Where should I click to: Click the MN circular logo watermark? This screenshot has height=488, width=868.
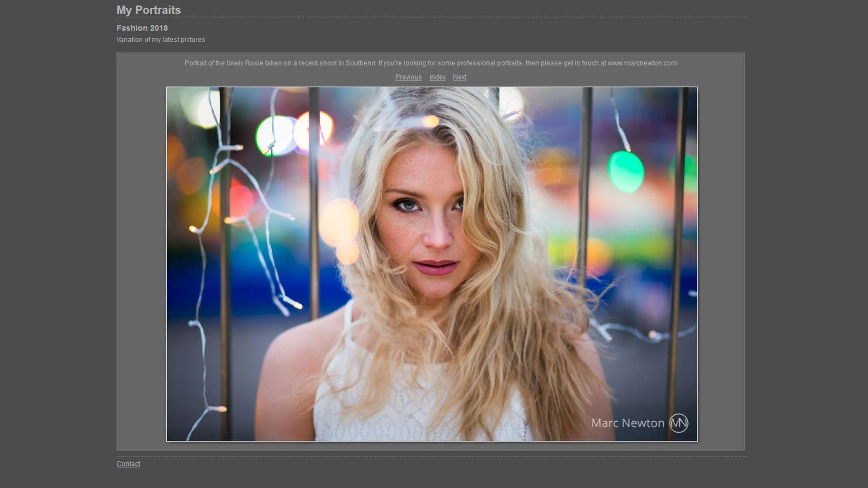pos(679,423)
